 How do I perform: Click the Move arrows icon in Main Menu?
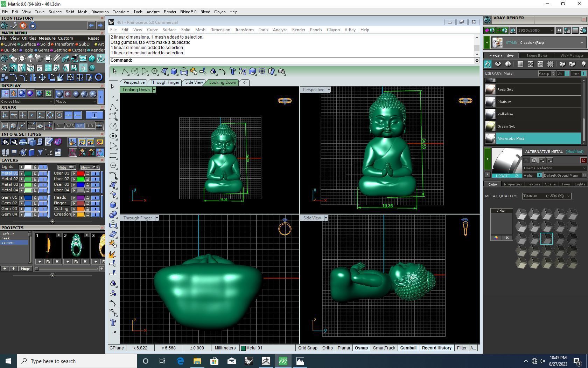(42, 77)
